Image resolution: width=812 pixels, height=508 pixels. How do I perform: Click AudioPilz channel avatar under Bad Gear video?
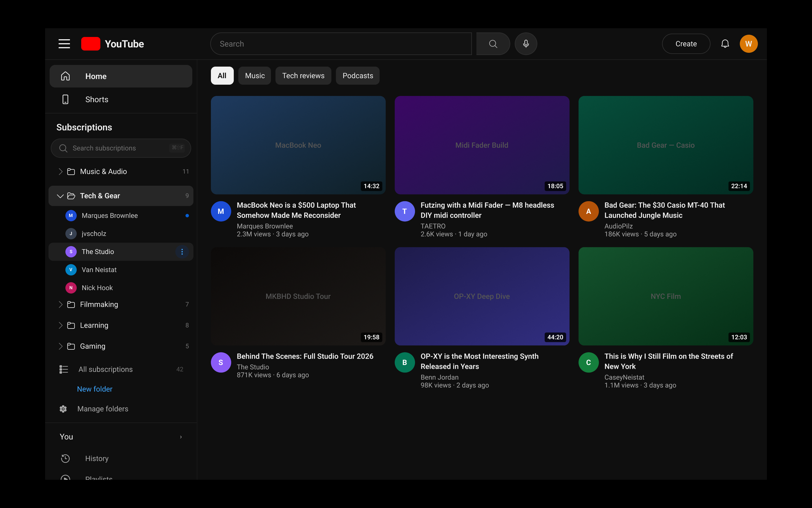588,211
